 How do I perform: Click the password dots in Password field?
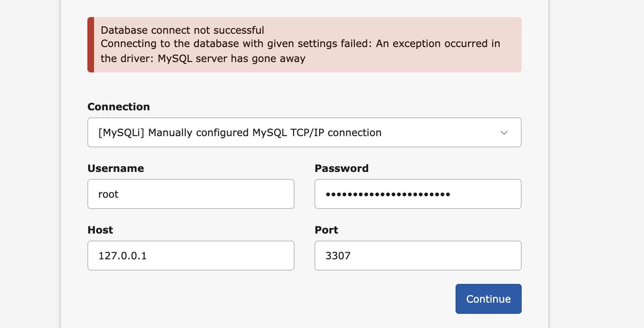388,194
